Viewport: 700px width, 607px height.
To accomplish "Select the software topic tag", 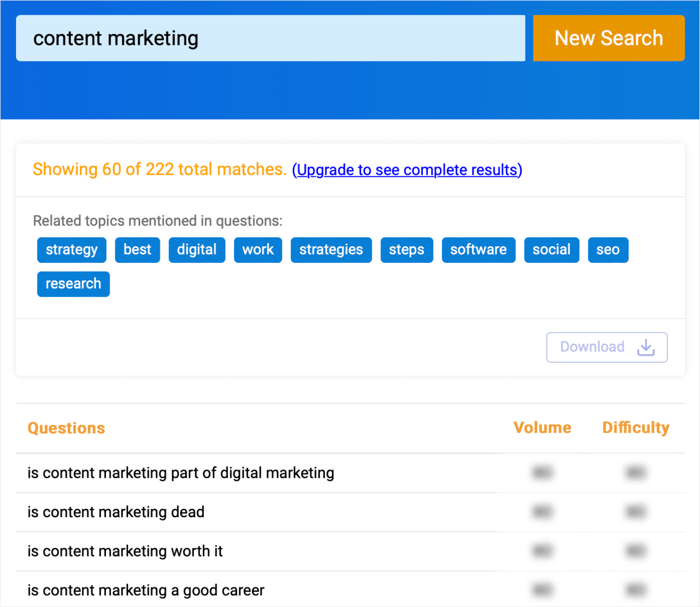I will 478,250.
